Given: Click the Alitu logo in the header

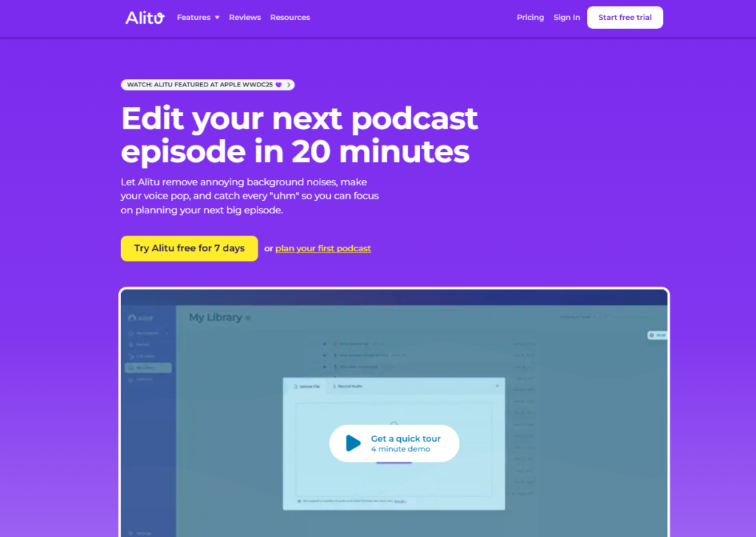Looking at the screenshot, I should [x=145, y=18].
